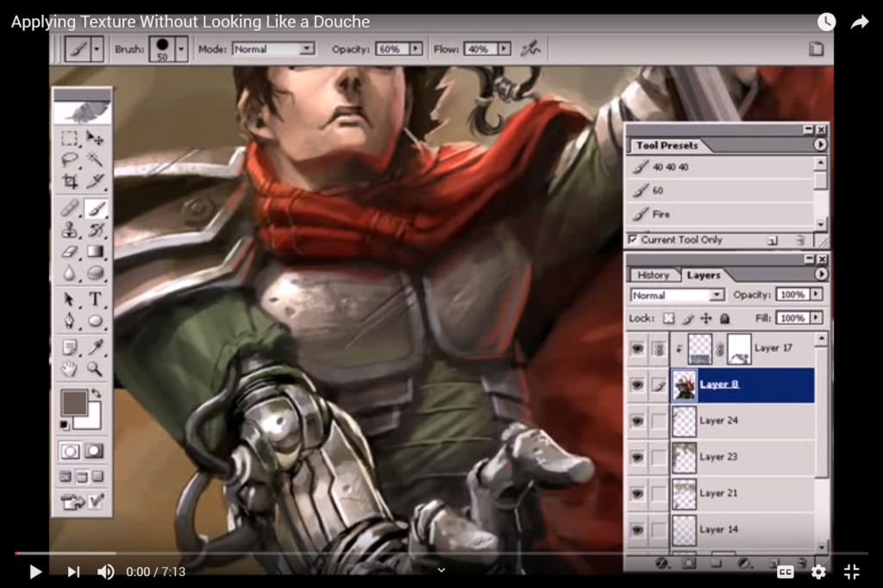Viewport: 883px width, 588px height.
Task: Open the Brush size picker dropdown
Action: [181, 49]
